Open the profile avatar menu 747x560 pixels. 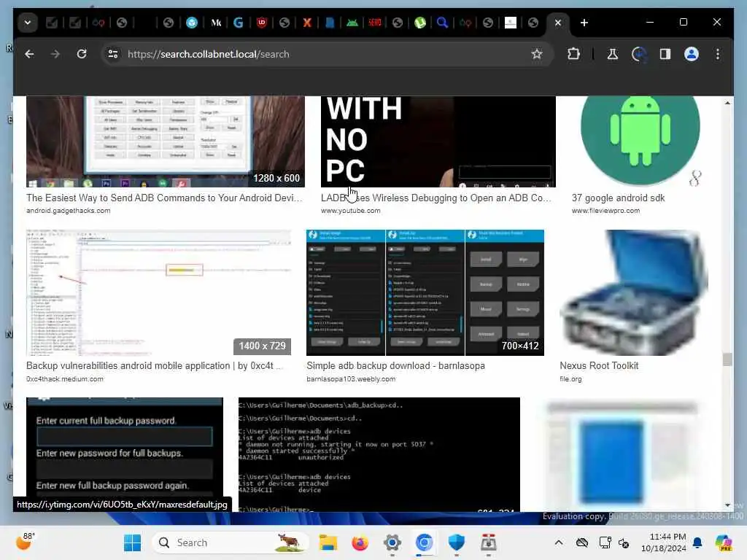point(692,54)
